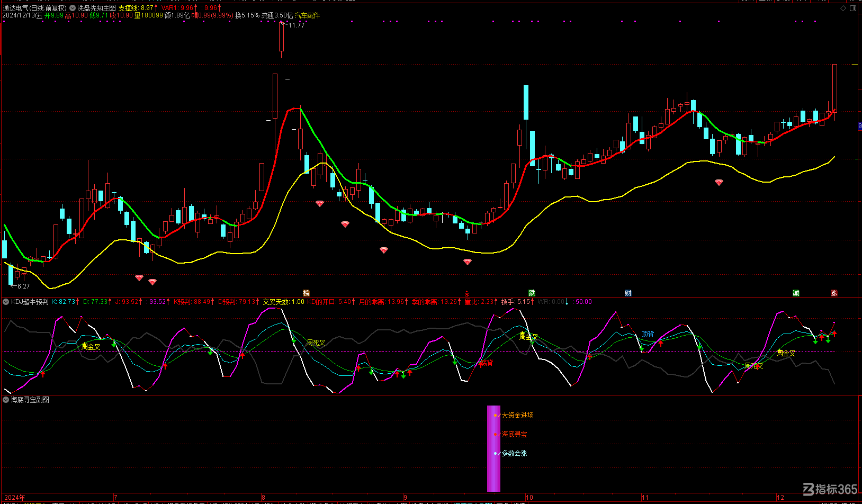Image resolution: width=862 pixels, height=504 pixels.
Task: Click the month 10 marker on time axis
Action: tap(529, 498)
